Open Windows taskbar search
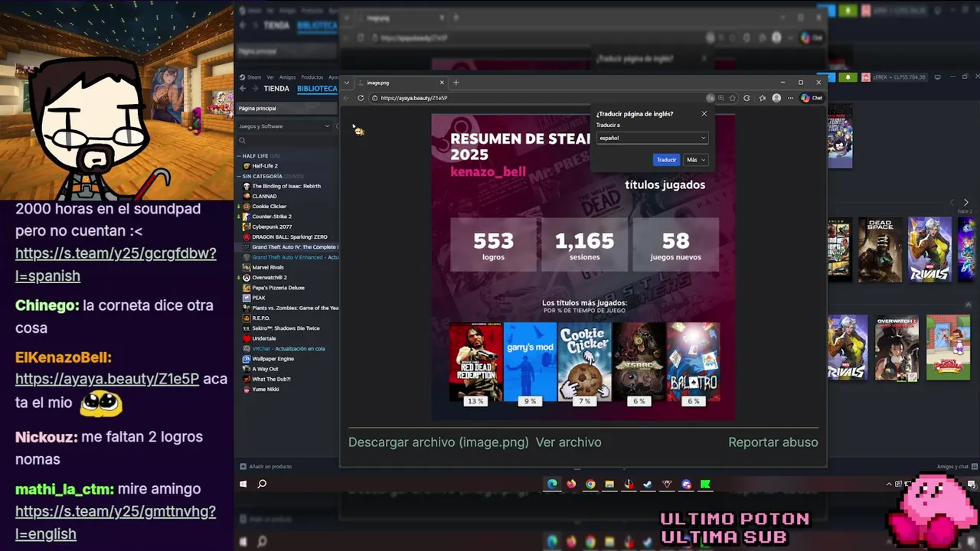 [x=262, y=484]
